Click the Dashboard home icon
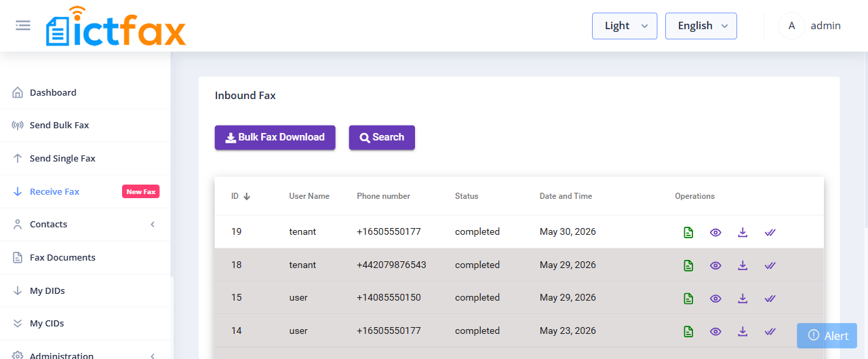 pos(18,92)
